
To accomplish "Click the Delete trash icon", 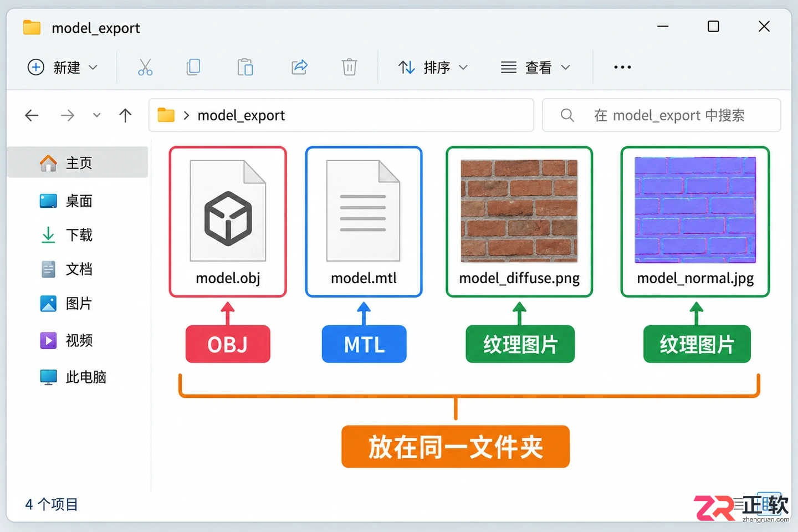I will pyautogui.click(x=349, y=68).
